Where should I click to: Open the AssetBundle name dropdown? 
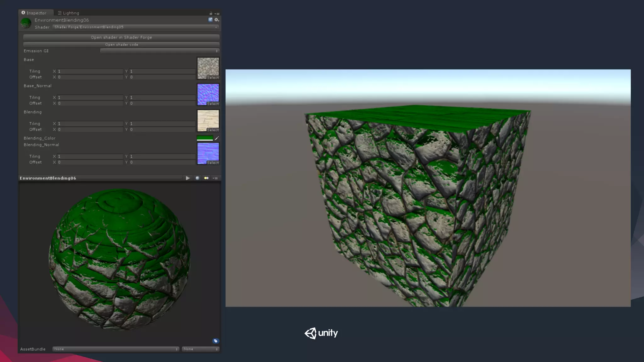[x=116, y=349]
